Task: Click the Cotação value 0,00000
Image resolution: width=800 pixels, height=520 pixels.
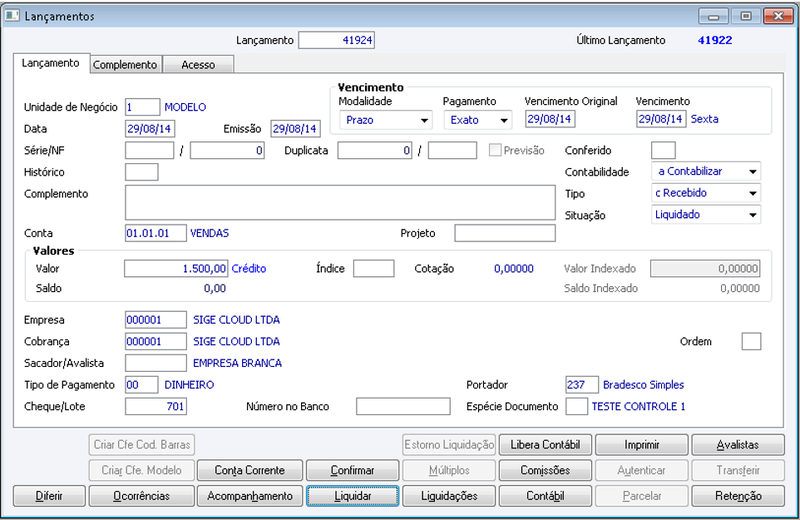Action: pos(514,268)
